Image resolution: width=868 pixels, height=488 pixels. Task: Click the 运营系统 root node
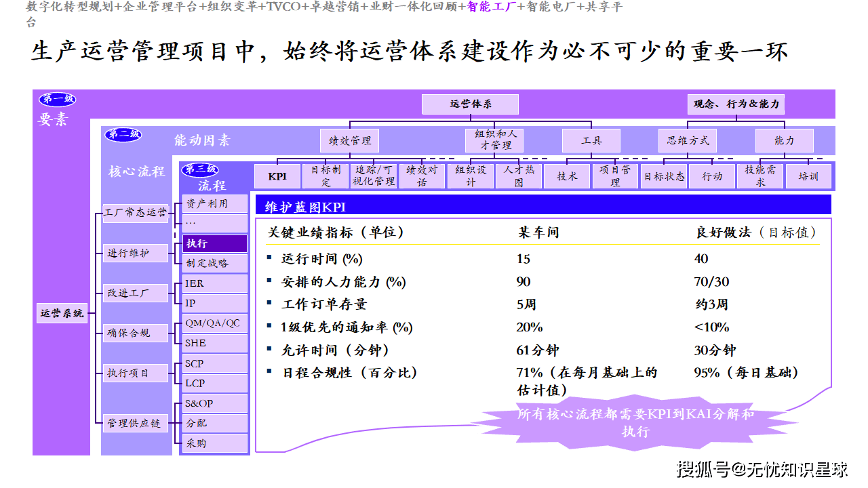(x=62, y=313)
